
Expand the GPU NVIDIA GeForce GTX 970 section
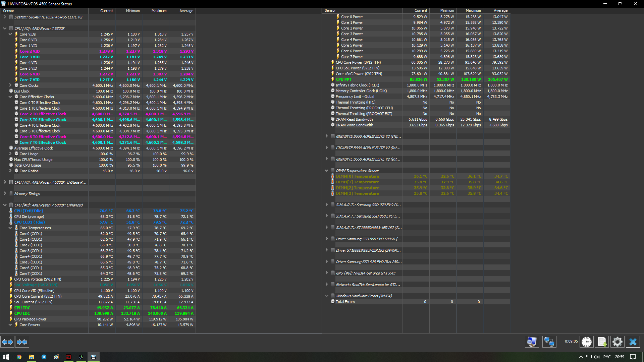point(326,273)
